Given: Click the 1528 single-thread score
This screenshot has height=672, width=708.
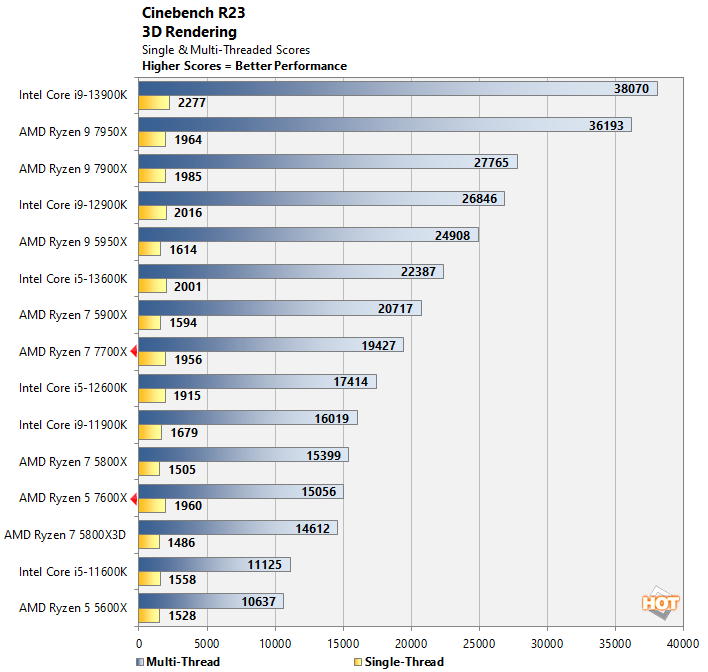Looking at the screenshot, I should pos(182,616).
